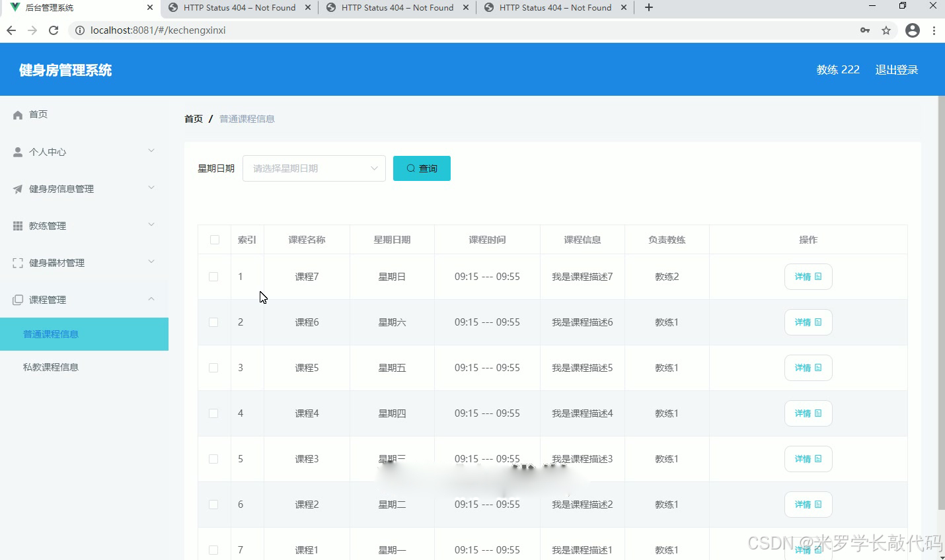The height and width of the screenshot is (560, 945).
Task: Open the 首页 breadcrumb link
Action: pos(193,118)
